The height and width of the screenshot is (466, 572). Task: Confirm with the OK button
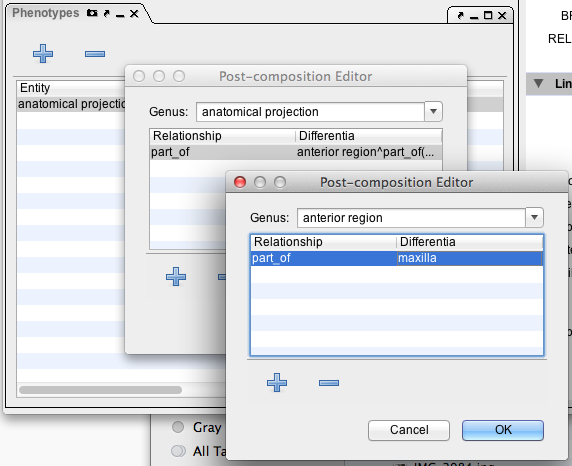tap(503, 430)
